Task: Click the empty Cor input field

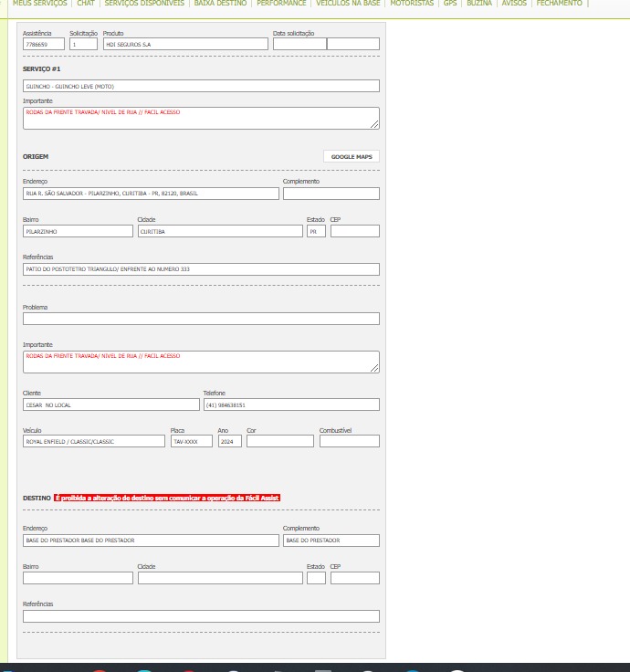Action: pyautogui.click(x=279, y=441)
